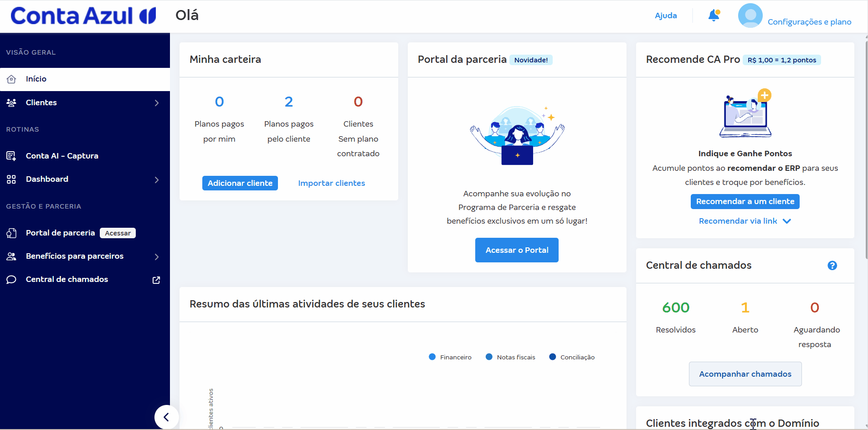868x430 pixels.
Task: Toggle the Conciliação legend dot
Action: [552, 357]
